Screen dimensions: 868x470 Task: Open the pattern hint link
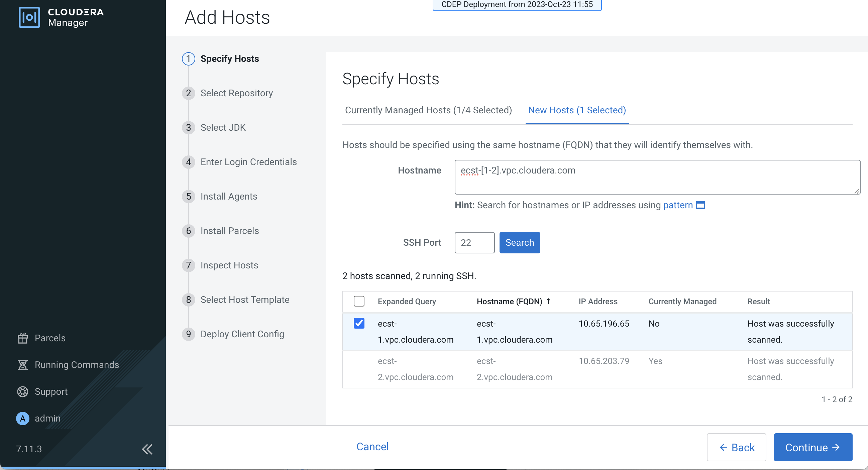pos(678,205)
